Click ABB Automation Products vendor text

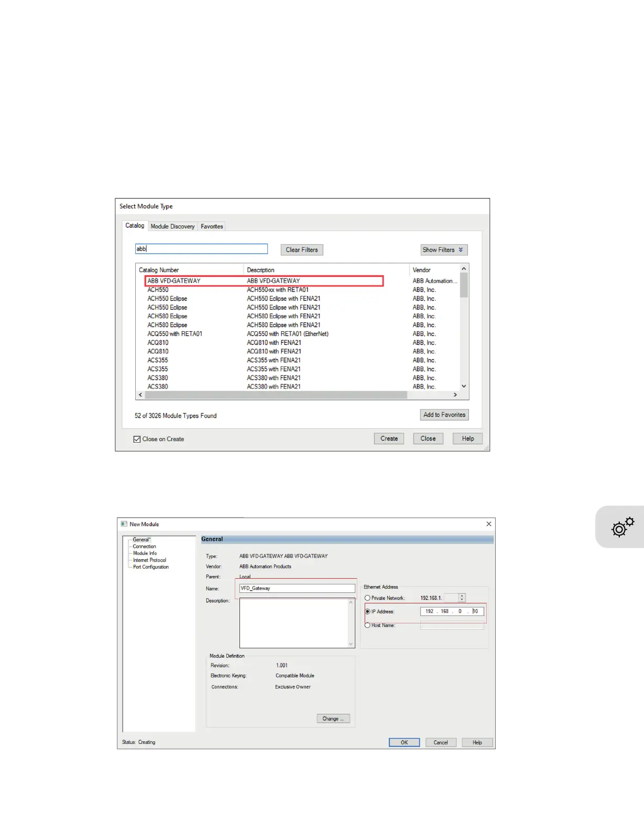click(x=265, y=567)
